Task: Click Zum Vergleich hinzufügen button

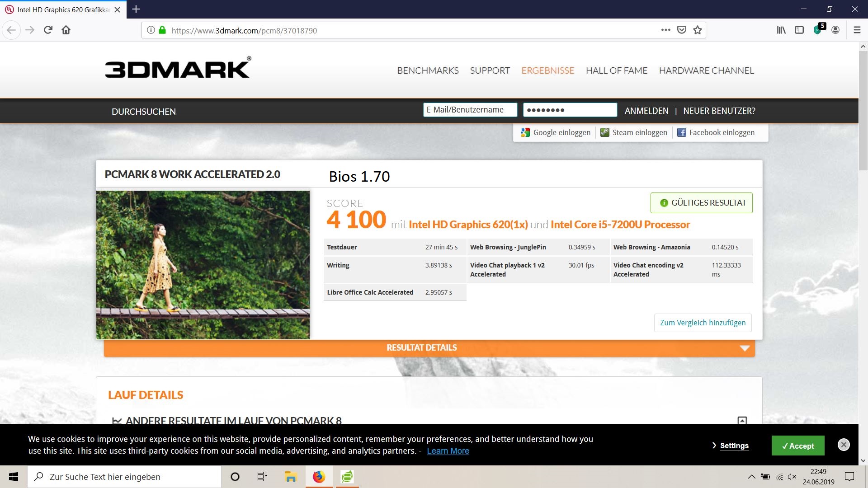Action: 703,323
